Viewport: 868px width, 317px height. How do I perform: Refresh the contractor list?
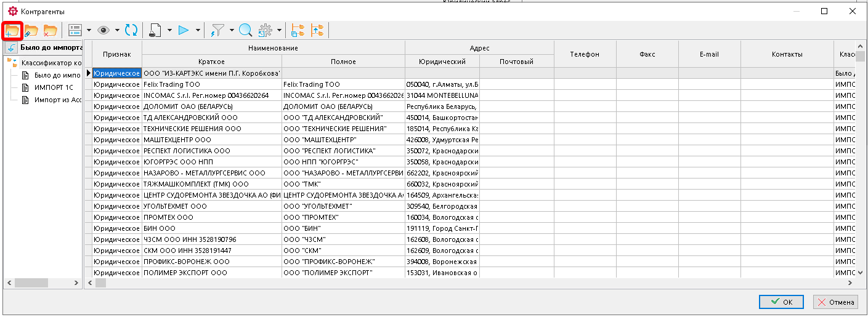pyautogui.click(x=131, y=30)
